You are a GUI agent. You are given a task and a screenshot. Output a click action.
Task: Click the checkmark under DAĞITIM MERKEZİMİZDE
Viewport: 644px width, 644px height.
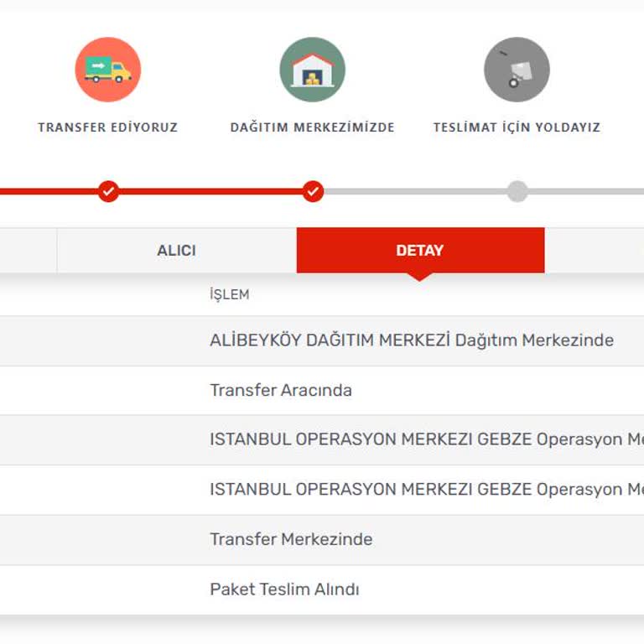pos(313,191)
